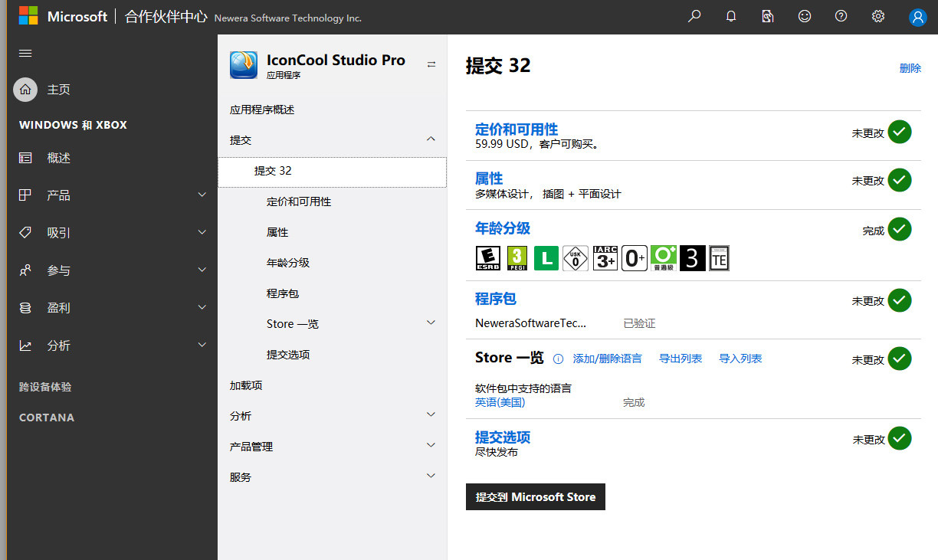Click 导入列表 link
This screenshot has width=938, height=560.
click(x=740, y=359)
